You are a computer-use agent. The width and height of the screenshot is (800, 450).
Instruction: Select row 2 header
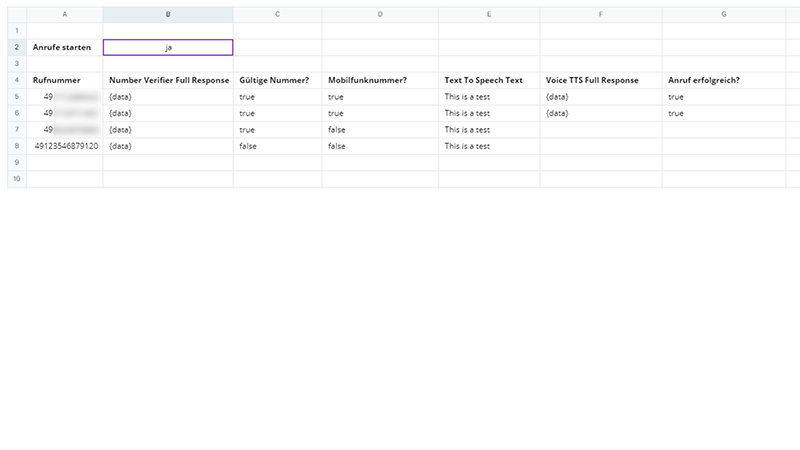(x=16, y=47)
